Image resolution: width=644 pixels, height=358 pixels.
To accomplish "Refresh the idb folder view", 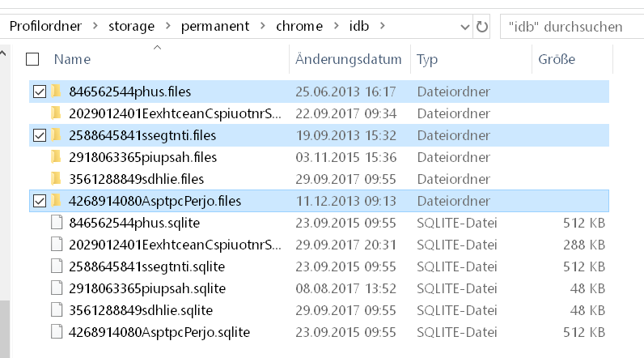I will tap(483, 27).
